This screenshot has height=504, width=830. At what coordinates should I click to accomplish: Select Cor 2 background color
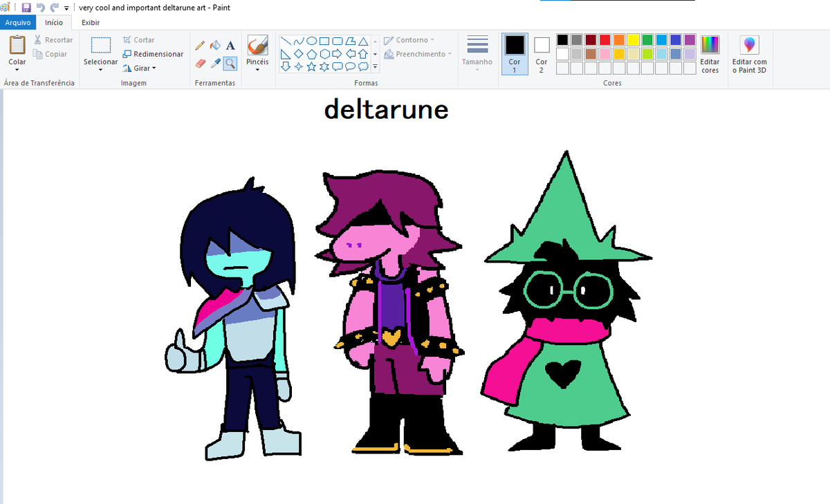[x=542, y=54]
